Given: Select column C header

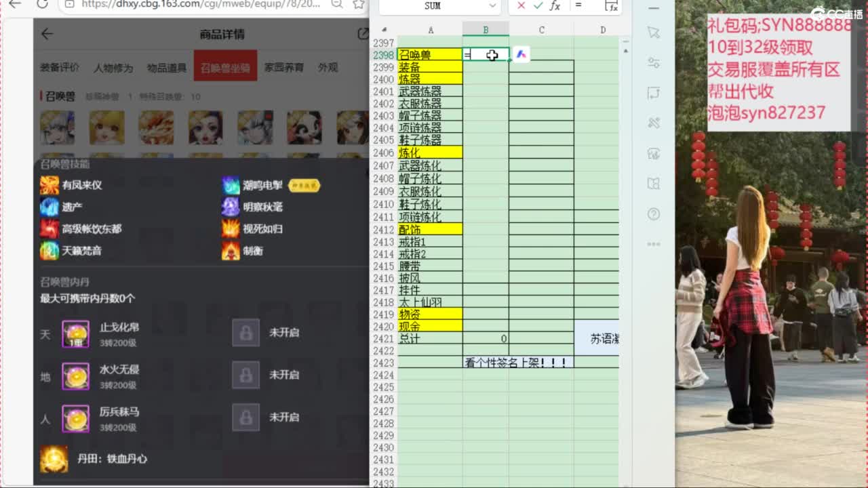Looking at the screenshot, I should coord(541,30).
